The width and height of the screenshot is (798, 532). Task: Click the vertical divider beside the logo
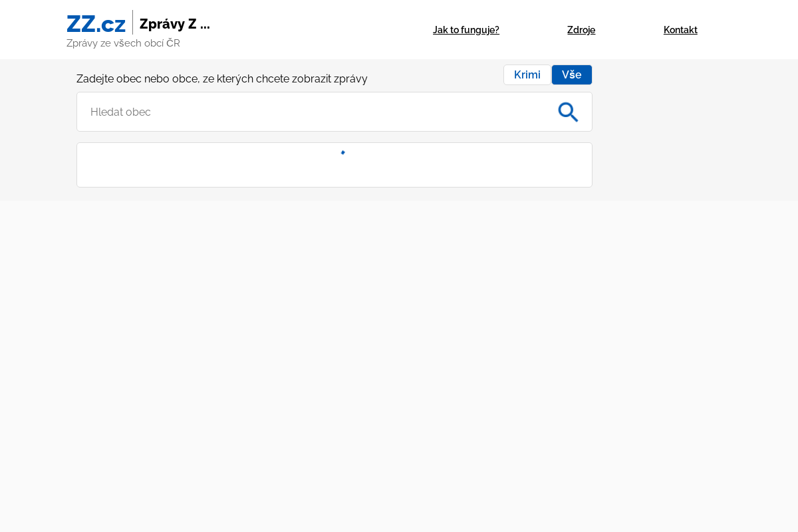132,23
